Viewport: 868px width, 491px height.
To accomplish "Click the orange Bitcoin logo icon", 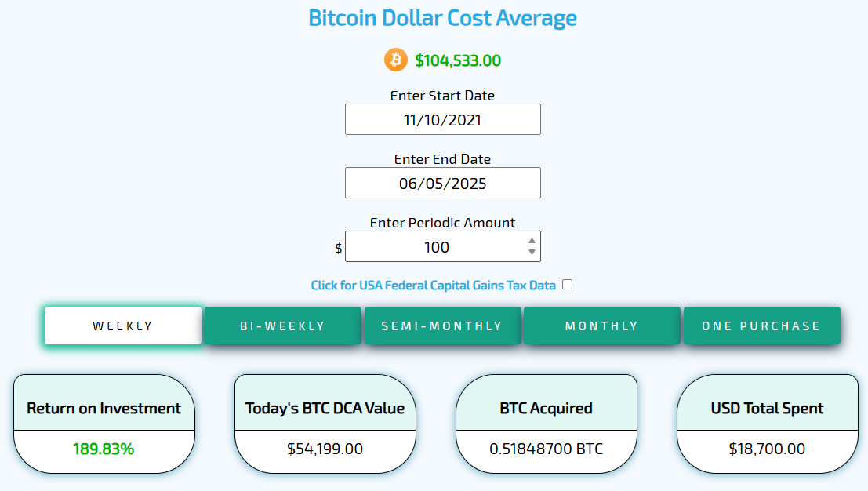I will (x=396, y=60).
